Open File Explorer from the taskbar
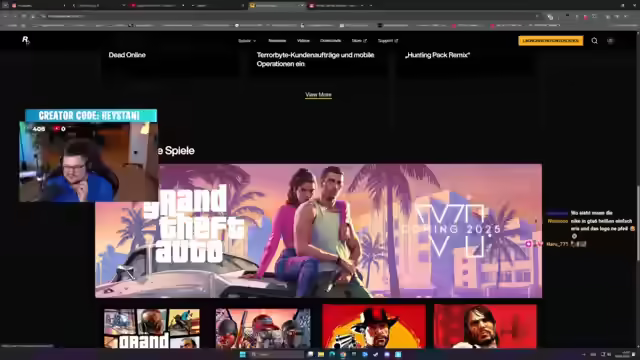 click(321, 354)
